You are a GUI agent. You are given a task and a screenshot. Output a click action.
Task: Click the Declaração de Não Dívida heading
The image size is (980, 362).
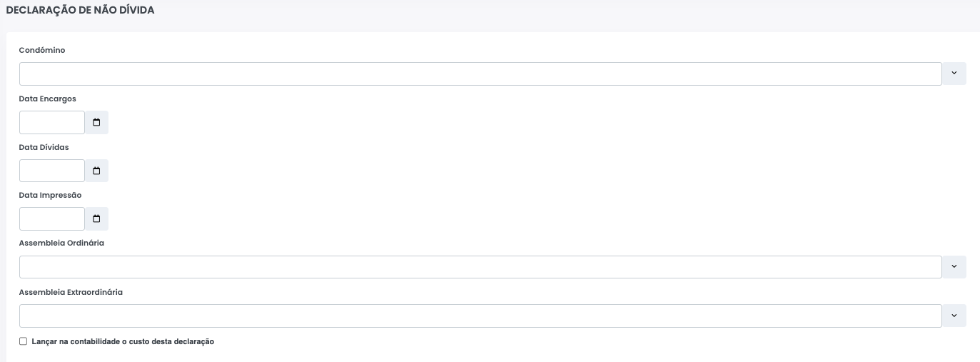point(80,11)
